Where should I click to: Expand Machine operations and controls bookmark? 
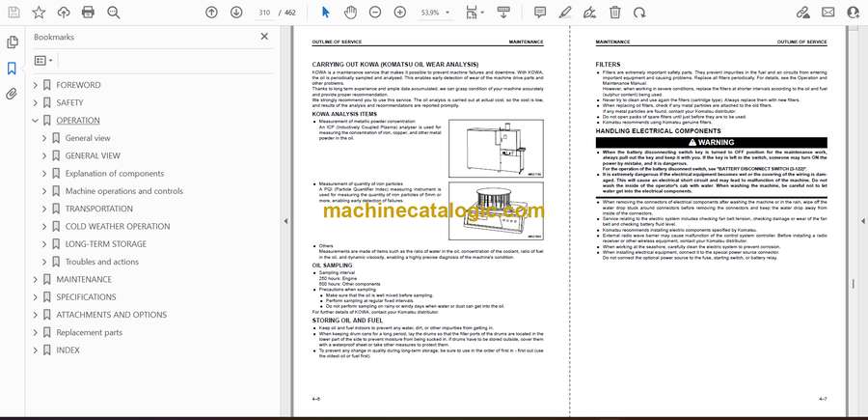point(44,191)
